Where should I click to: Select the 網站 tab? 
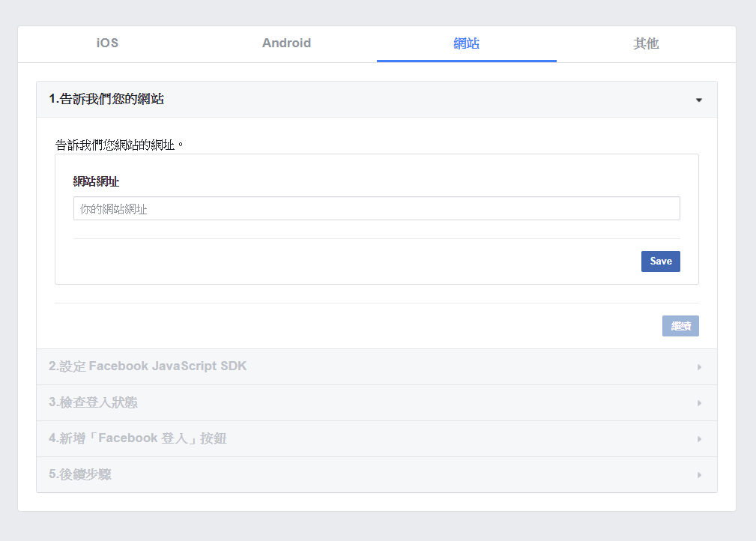click(466, 43)
